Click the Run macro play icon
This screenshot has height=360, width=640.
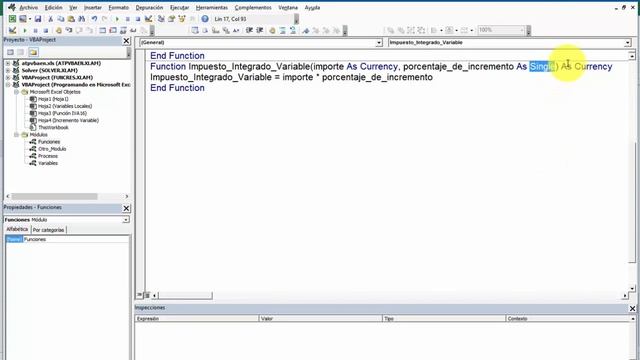117,19
